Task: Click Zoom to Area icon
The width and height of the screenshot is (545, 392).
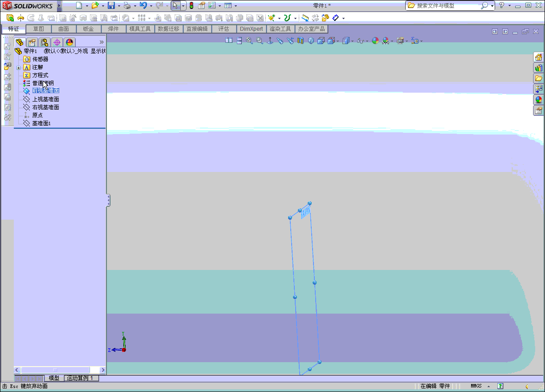Action: (260, 41)
